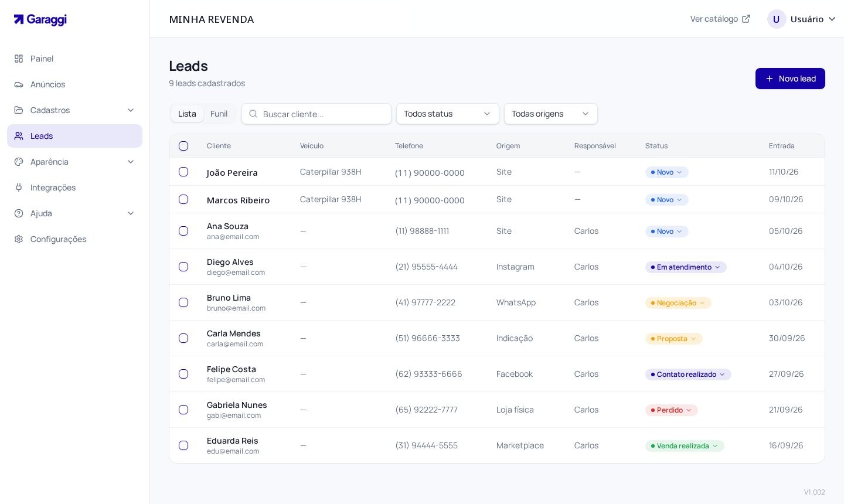The width and height of the screenshot is (844, 504).
Task: Change Diego Alves status Em atendimento
Action: (x=686, y=267)
